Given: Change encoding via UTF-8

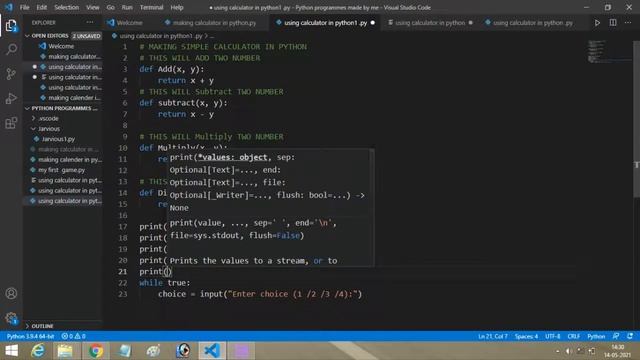Looking at the screenshot, I should (x=553, y=336).
